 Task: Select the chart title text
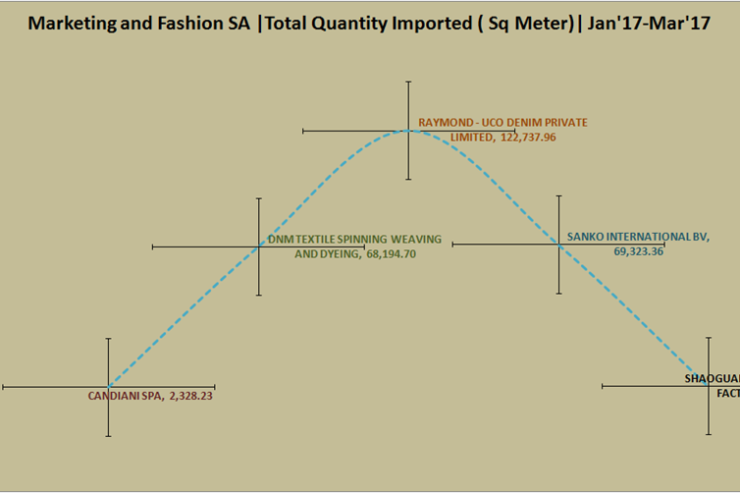[x=369, y=23]
